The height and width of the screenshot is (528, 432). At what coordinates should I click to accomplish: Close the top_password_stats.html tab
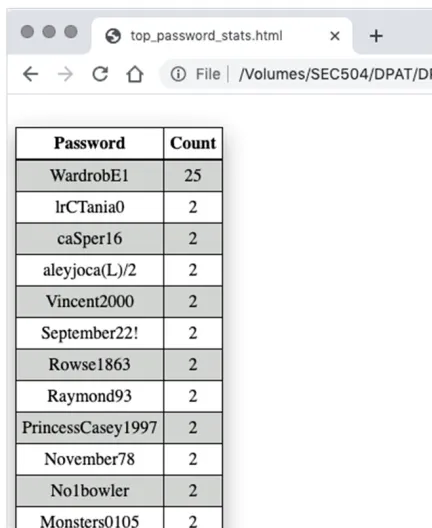335,36
